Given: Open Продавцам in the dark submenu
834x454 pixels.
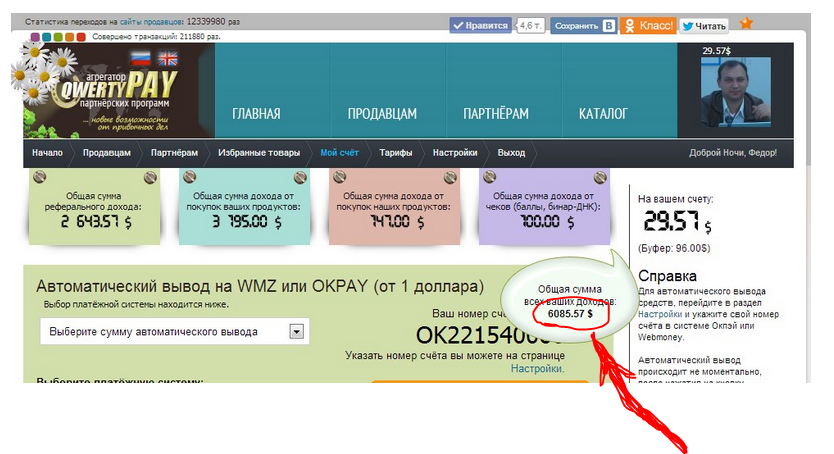Looking at the screenshot, I should (106, 153).
